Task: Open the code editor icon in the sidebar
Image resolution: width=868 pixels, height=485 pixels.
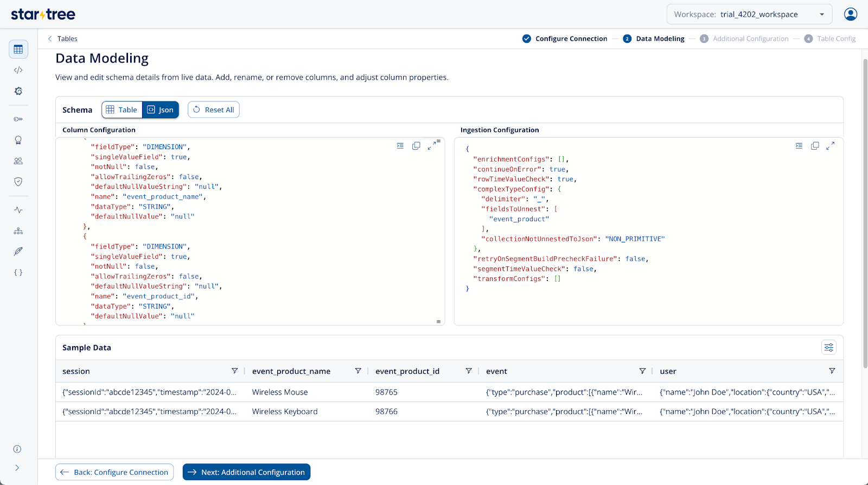Action: click(18, 70)
